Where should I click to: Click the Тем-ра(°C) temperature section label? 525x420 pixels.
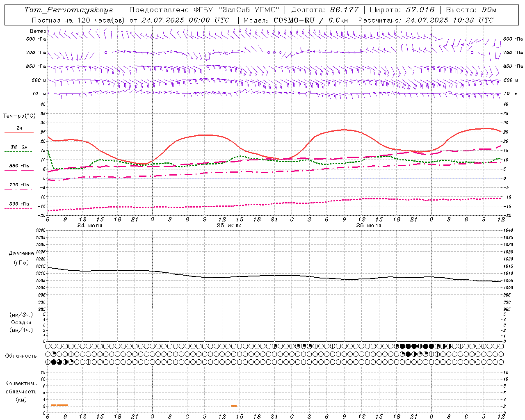[19, 116]
